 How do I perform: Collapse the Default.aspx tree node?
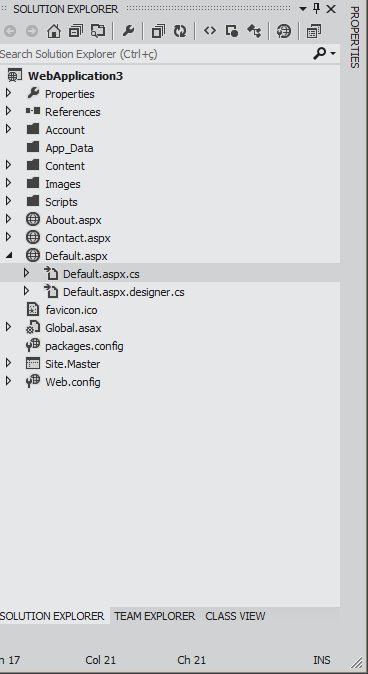(9, 256)
